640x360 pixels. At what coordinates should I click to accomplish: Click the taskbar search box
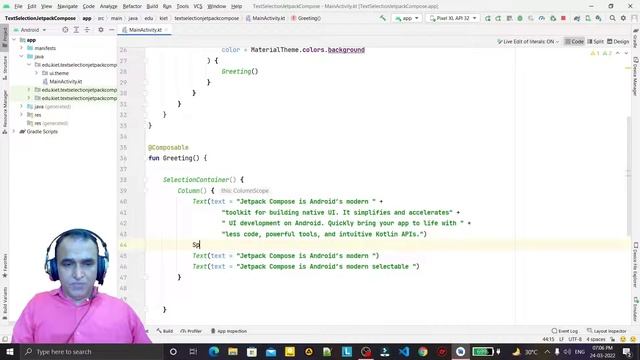click(x=91, y=351)
